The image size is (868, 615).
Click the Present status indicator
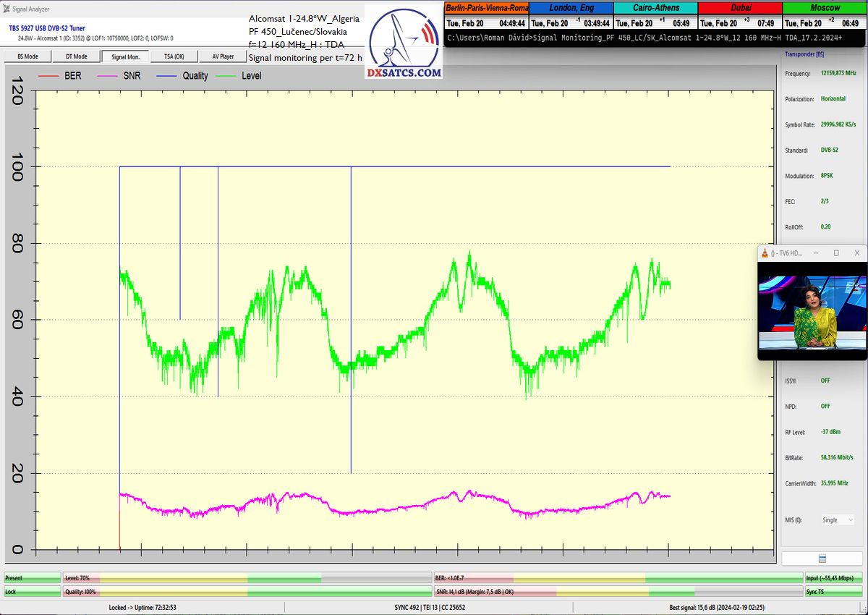point(32,578)
